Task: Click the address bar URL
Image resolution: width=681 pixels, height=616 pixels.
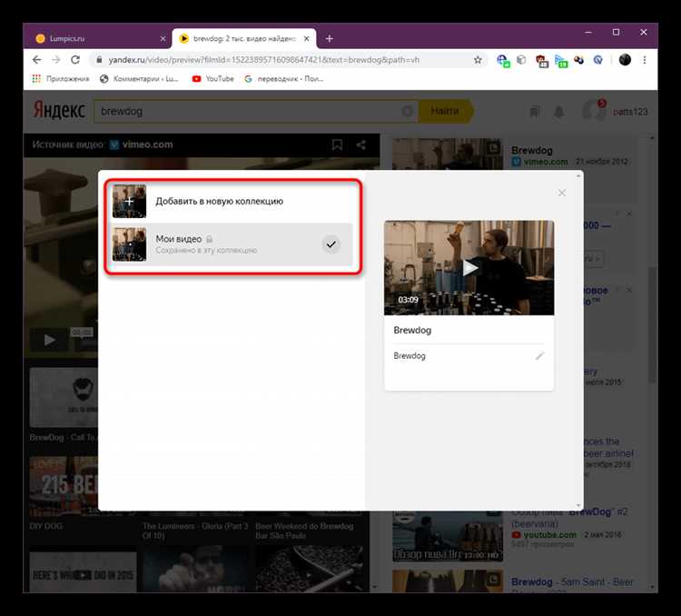Action: pos(263,60)
